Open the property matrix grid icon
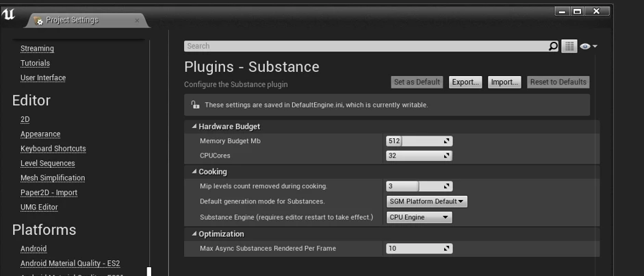The height and width of the screenshot is (276, 644). pyautogui.click(x=569, y=47)
